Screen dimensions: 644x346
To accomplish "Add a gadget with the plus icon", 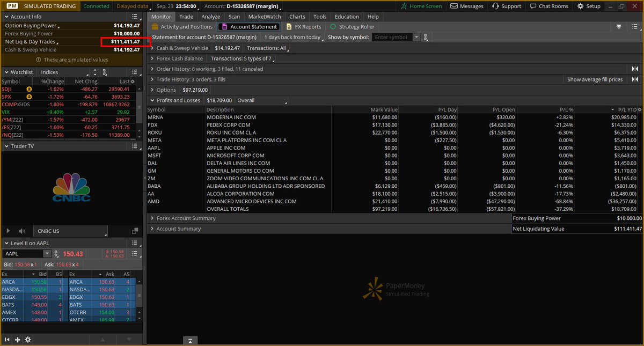I will coord(17,340).
